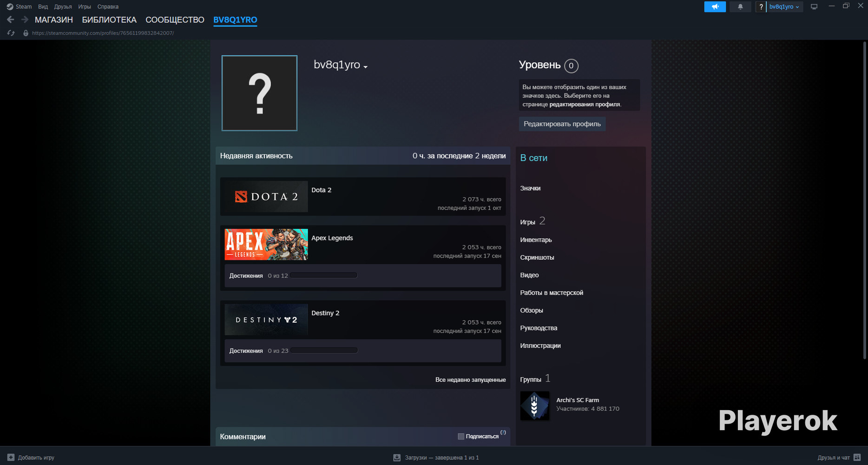Open the Друзья menu

coord(63,7)
